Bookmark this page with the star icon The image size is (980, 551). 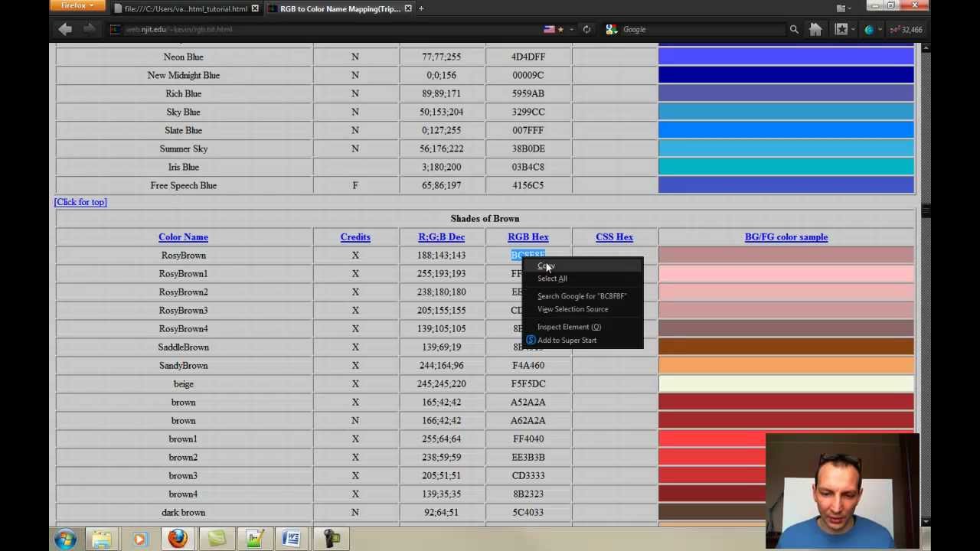pos(560,29)
